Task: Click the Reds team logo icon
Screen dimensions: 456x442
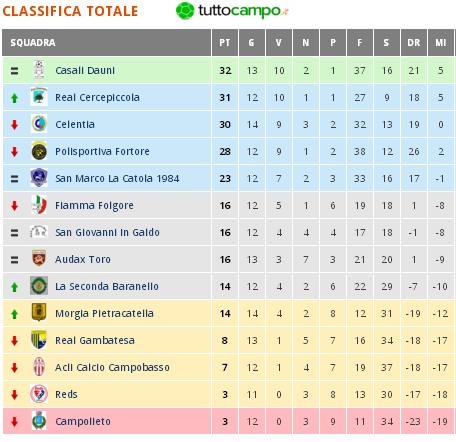Action: (39, 394)
